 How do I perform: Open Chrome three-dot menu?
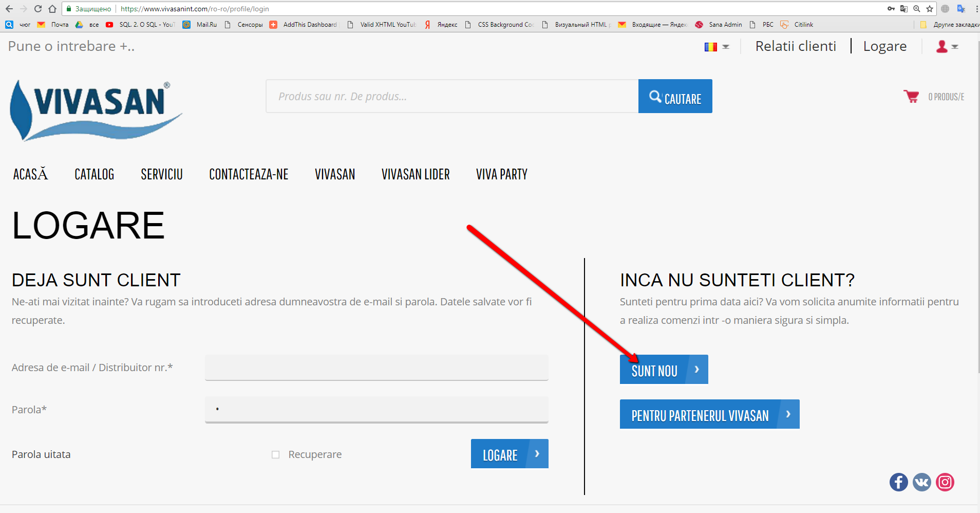(x=976, y=9)
